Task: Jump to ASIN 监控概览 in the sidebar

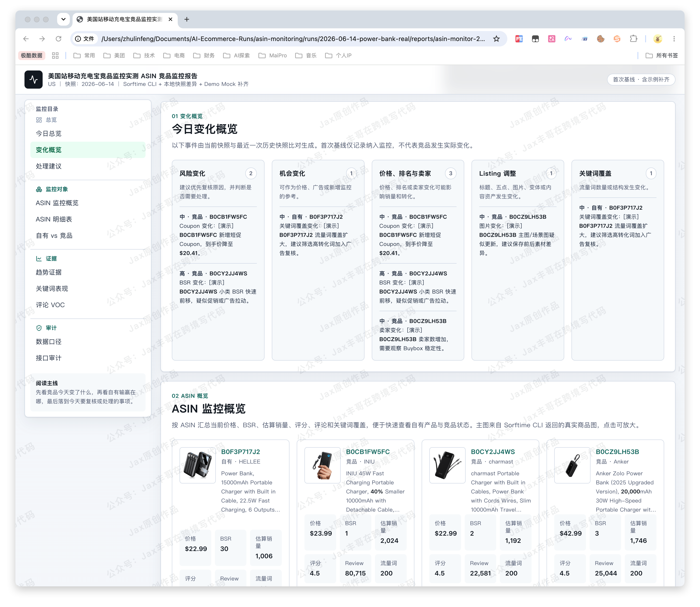Action: (88, 203)
